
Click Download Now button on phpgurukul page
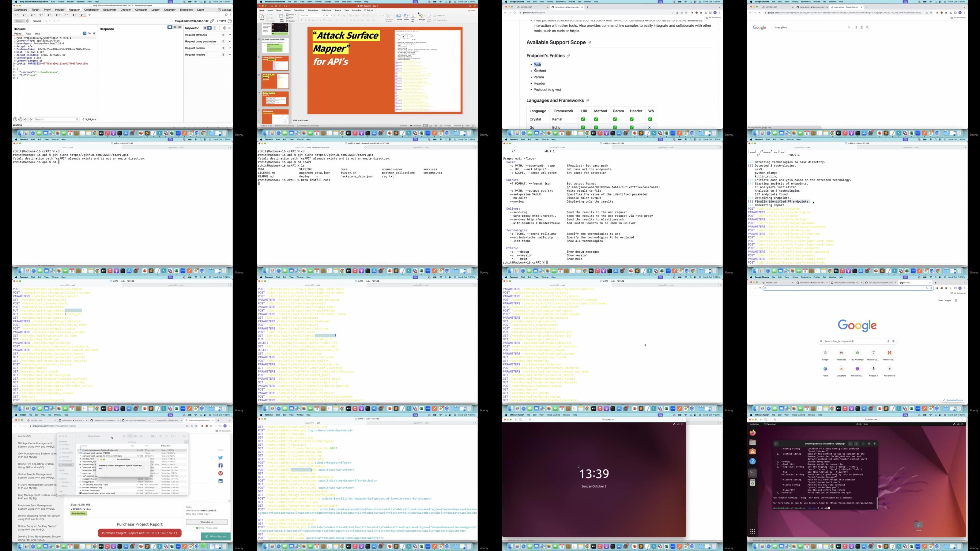pyautogui.click(x=78, y=513)
